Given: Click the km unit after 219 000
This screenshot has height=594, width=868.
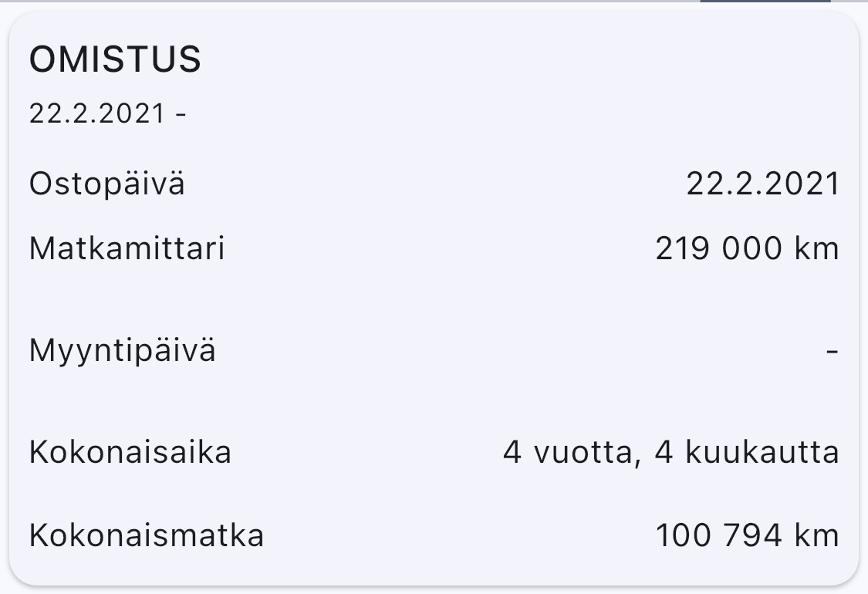Looking at the screenshot, I should [x=817, y=248].
